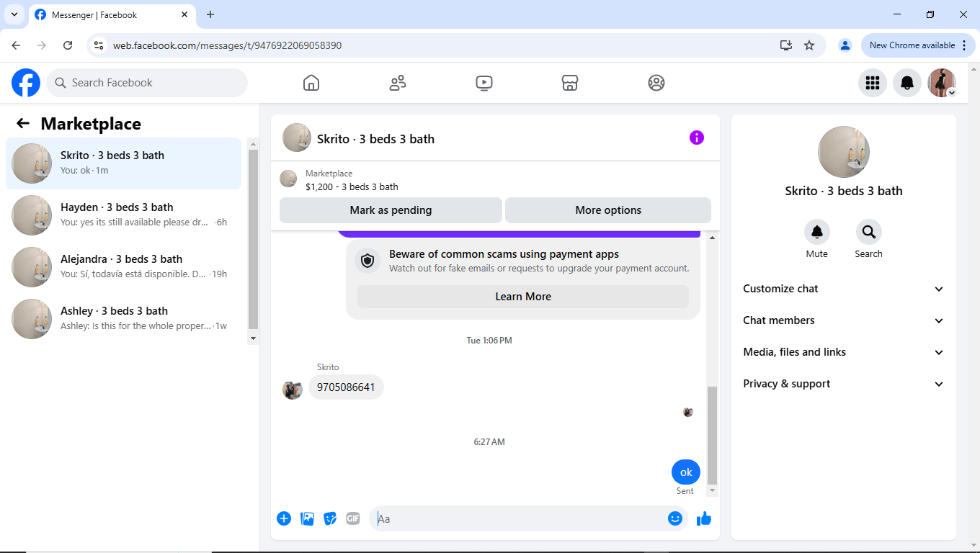Expand the Privacy & support section
The width and height of the screenshot is (980, 553).
point(844,384)
